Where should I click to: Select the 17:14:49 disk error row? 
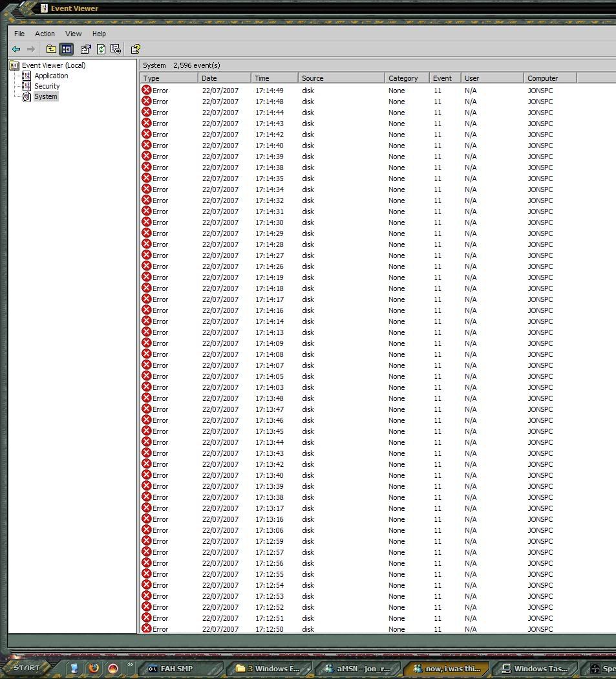[259, 91]
